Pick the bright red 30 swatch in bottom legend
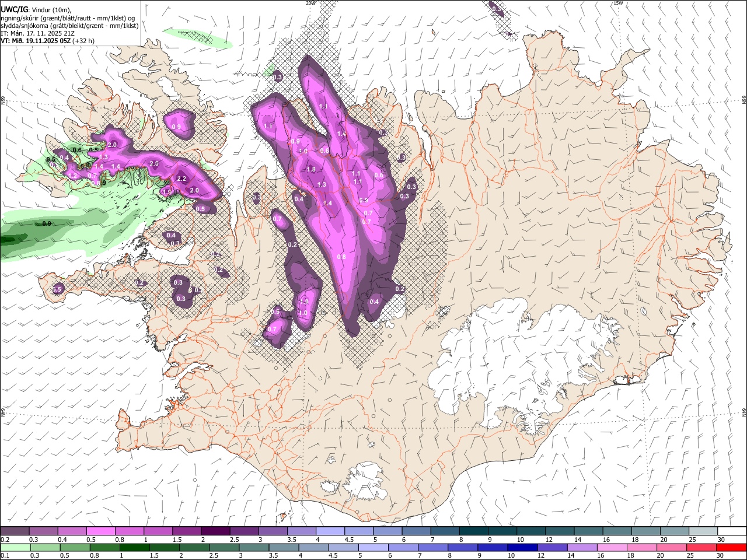 (x=731, y=548)
